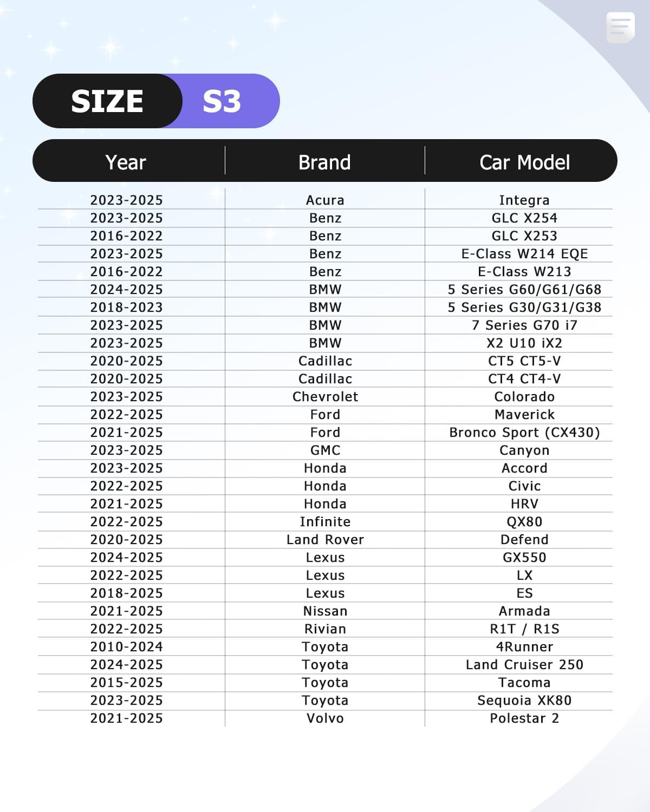Click the black SIZE label pill

coord(107,101)
